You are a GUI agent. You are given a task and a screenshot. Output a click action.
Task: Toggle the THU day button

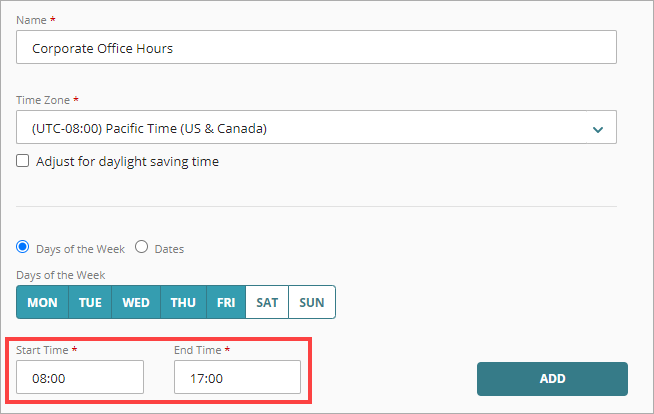pos(183,303)
